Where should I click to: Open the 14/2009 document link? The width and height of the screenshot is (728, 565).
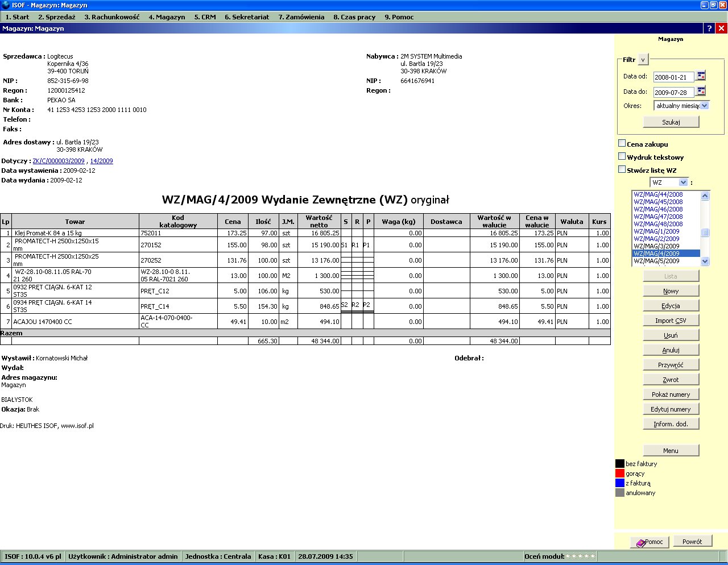(x=102, y=161)
